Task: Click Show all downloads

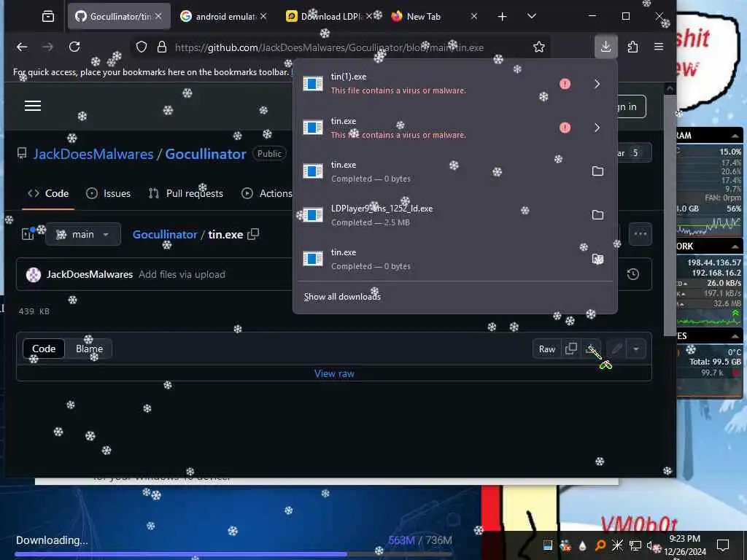Action: point(342,297)
